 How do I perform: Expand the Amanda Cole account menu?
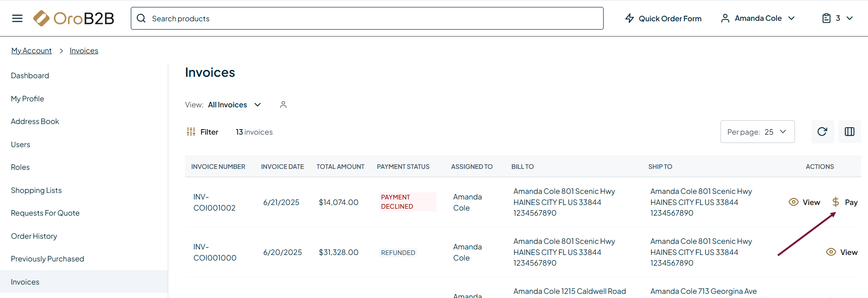758,19
